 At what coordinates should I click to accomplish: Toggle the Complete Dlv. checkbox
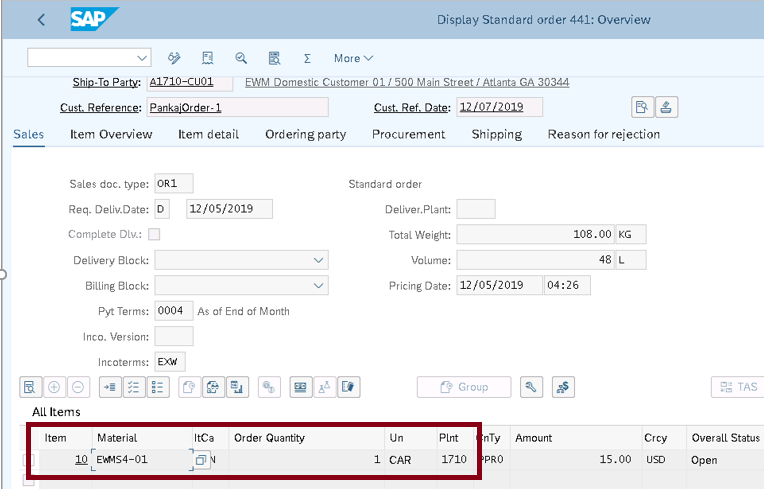point(154,234)
